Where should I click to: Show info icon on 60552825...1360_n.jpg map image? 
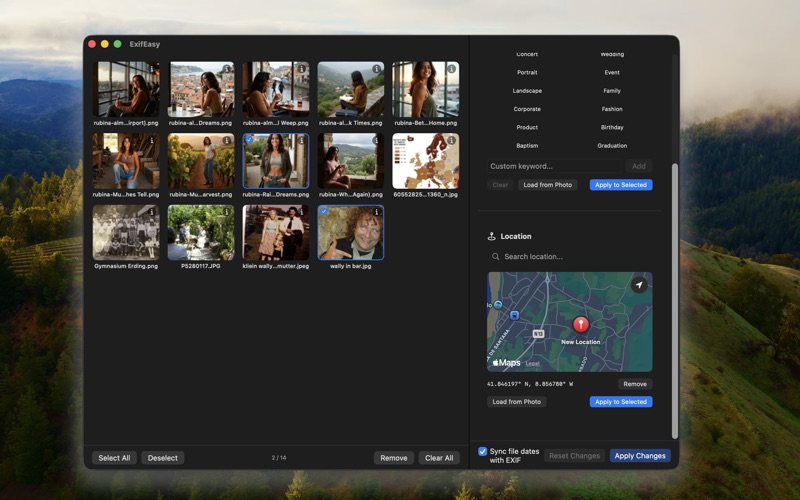[452, 140]
